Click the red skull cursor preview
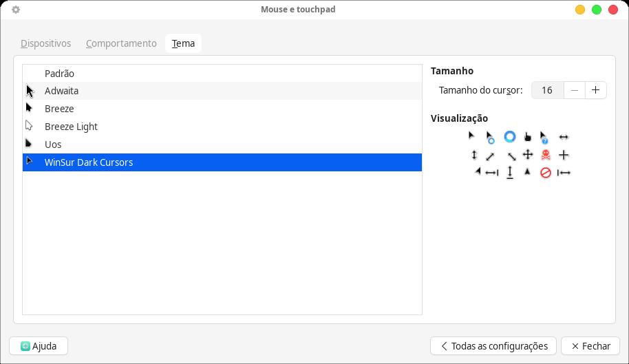The width and height of the screenshot is (629, 364). pyautogui.click(x=546, y=155)
